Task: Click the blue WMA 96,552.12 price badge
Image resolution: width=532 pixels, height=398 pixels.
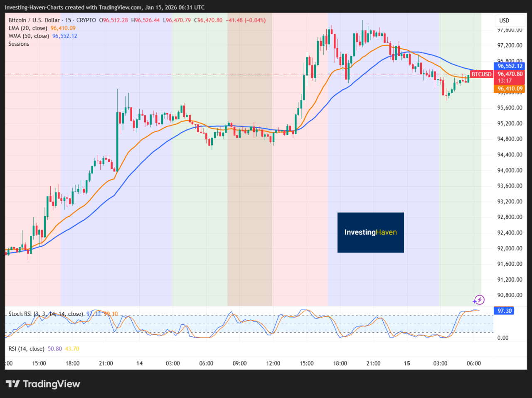Action: [x=509, y=66]
